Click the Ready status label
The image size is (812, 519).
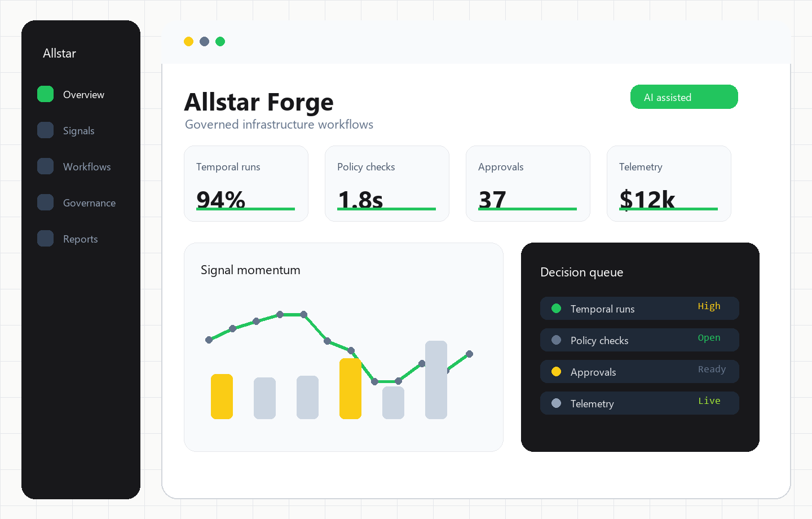click(x=712, y=370)
